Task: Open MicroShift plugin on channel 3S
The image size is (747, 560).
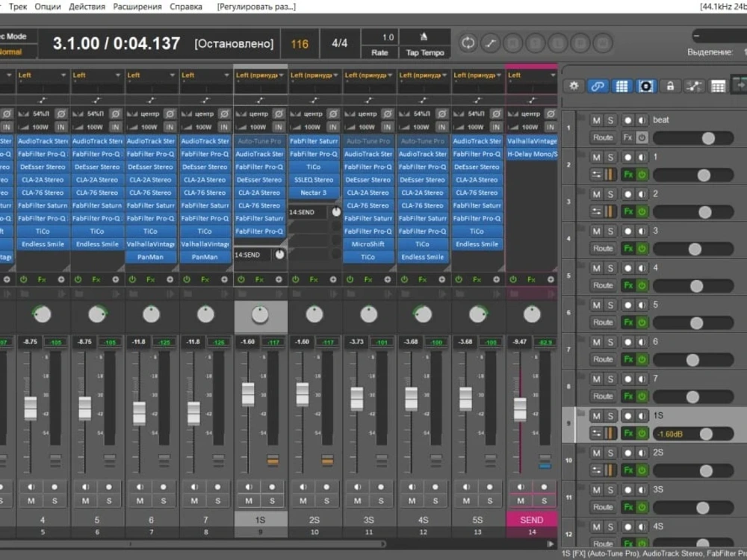Action: pyautogui.click(x=368, y=244)
